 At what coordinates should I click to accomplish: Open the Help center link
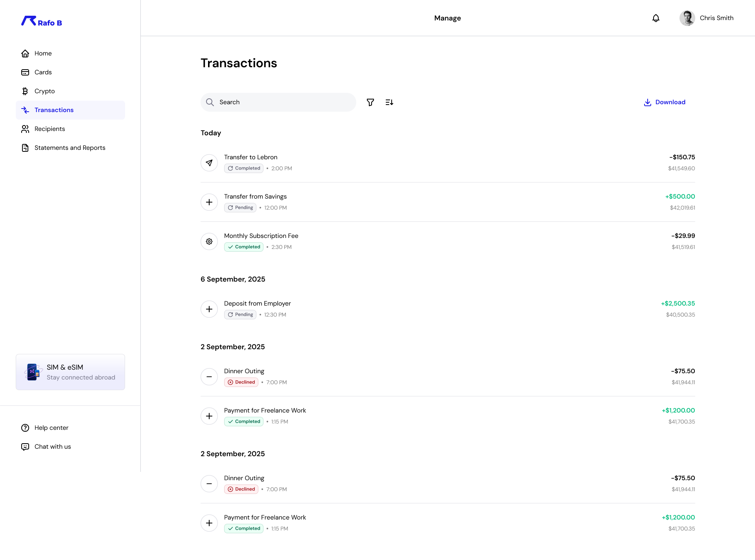tap(51, 428)
